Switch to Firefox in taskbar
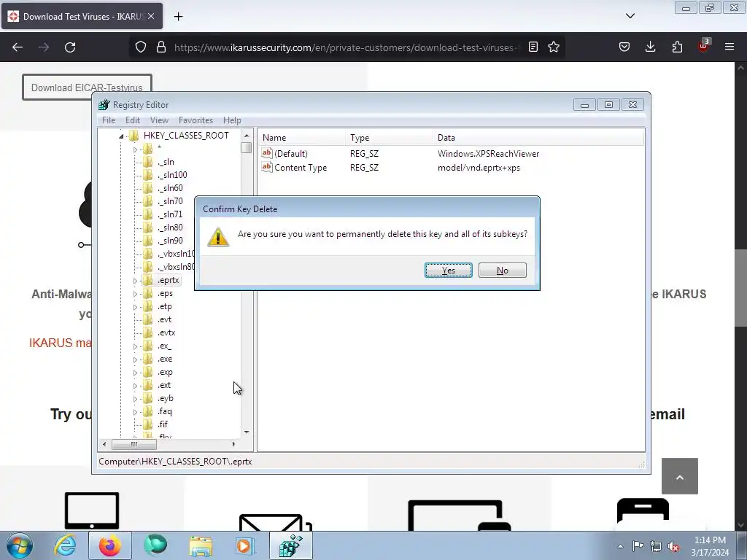The width and height of the screenshot is (747, 560). (x=109, y=545)
